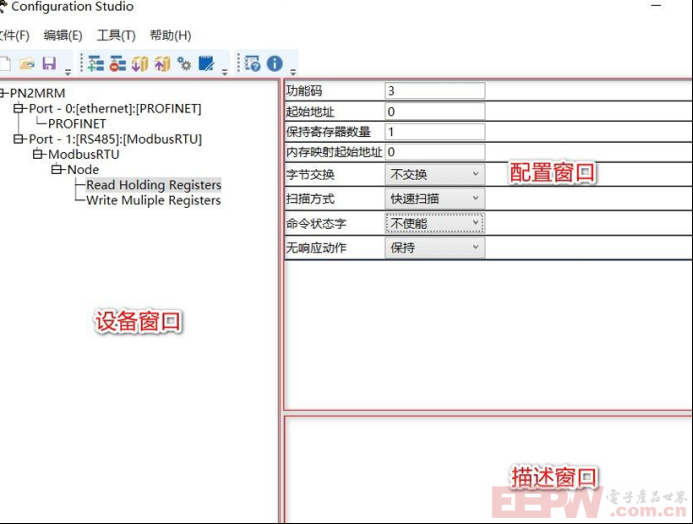Click the 保持寄存器数量 input field
This screenshot has width=693, height=524.
tap(434, 132)
